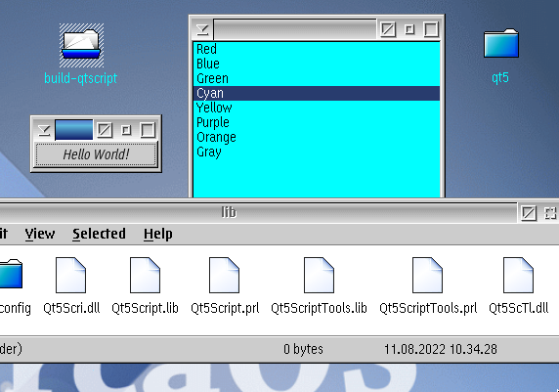559x392 pixels.
Task: Open the color list window's title menu arrow
Action: pyautogui.click(x=202, y=29)
